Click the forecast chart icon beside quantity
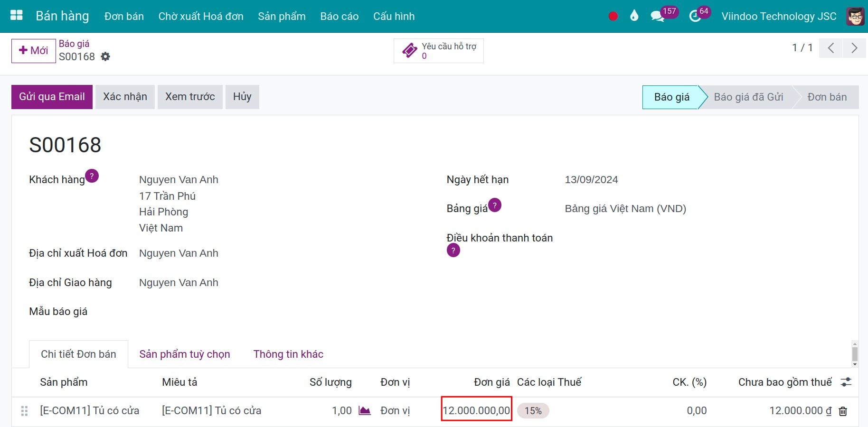Screen dimensions: 868x427 pyautogui.click(x=365, y=410)
